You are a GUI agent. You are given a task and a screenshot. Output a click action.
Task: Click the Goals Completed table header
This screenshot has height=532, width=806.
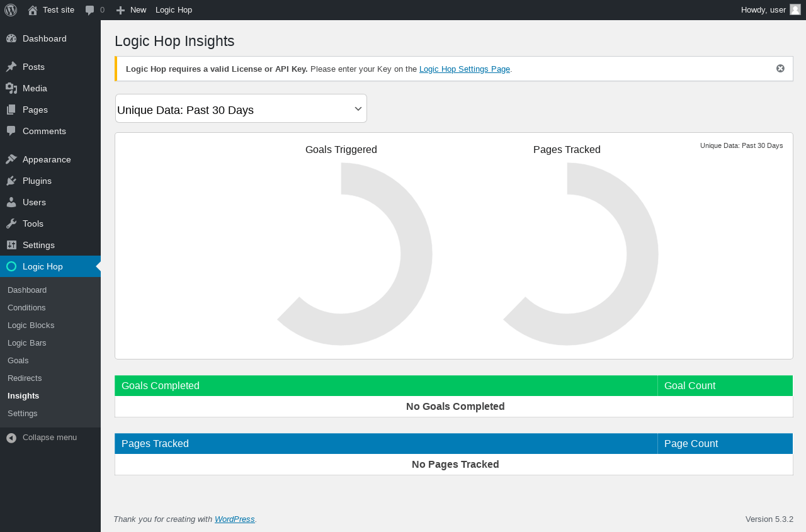point(386,386)
